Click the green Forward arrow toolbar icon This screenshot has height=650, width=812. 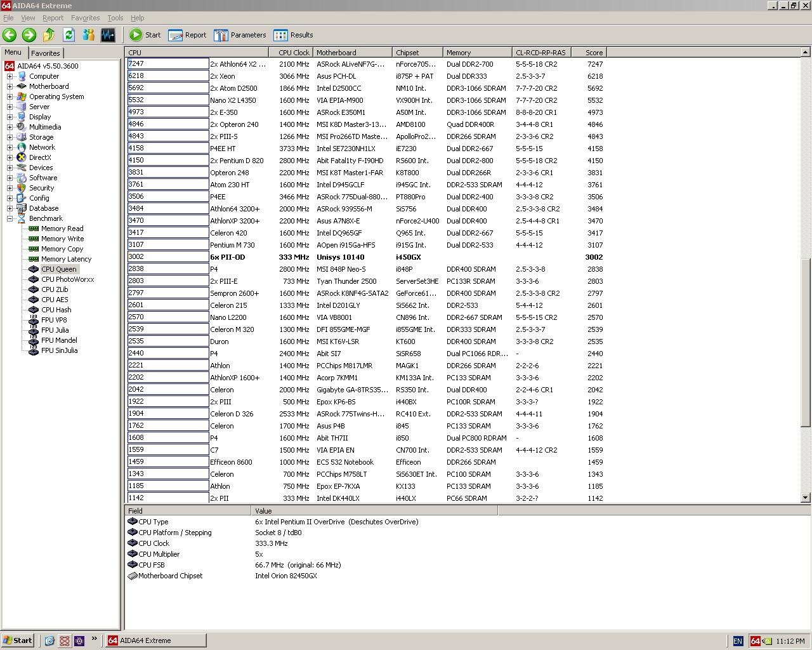(29, 35)
